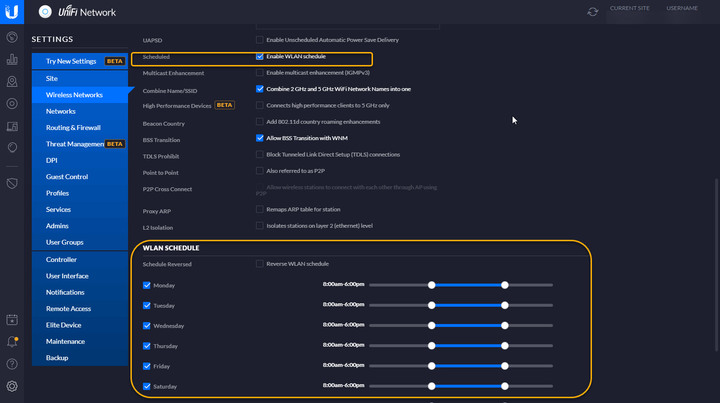Open User Interface settings

click(80, 276)
